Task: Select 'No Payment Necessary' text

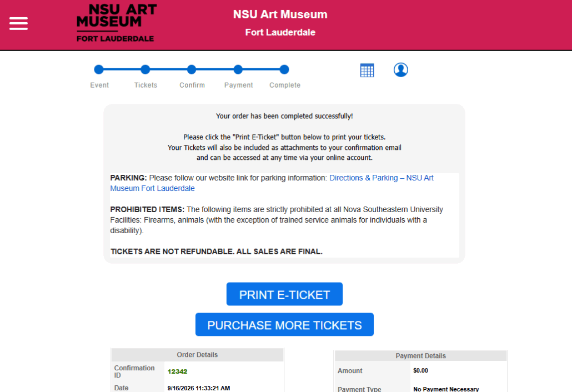Action: pos(446,389)
